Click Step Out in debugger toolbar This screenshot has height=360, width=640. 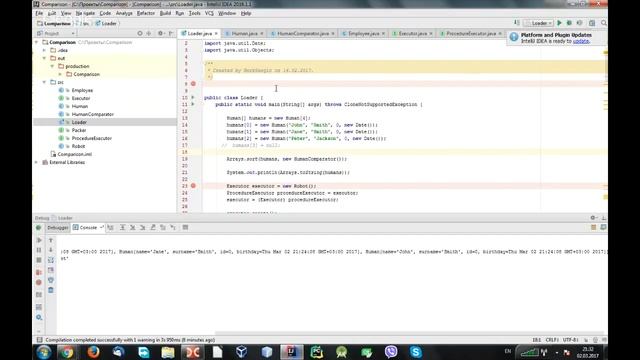tap(153, 227)
